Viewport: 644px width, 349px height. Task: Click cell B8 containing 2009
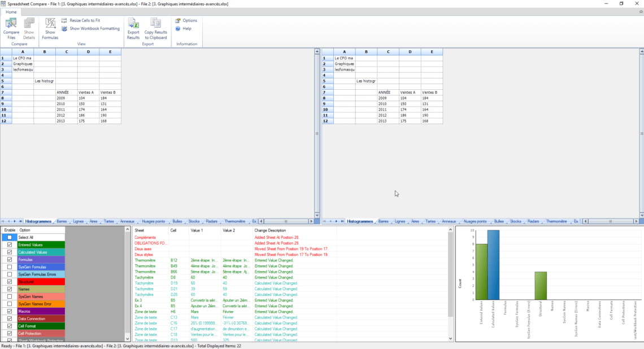coord(67,98)
